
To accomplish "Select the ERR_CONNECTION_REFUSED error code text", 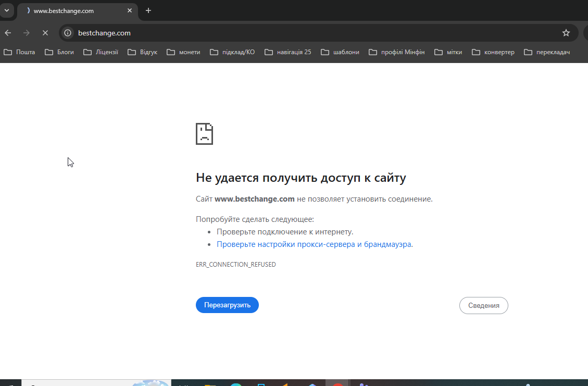I will click(x=236, y=265).
